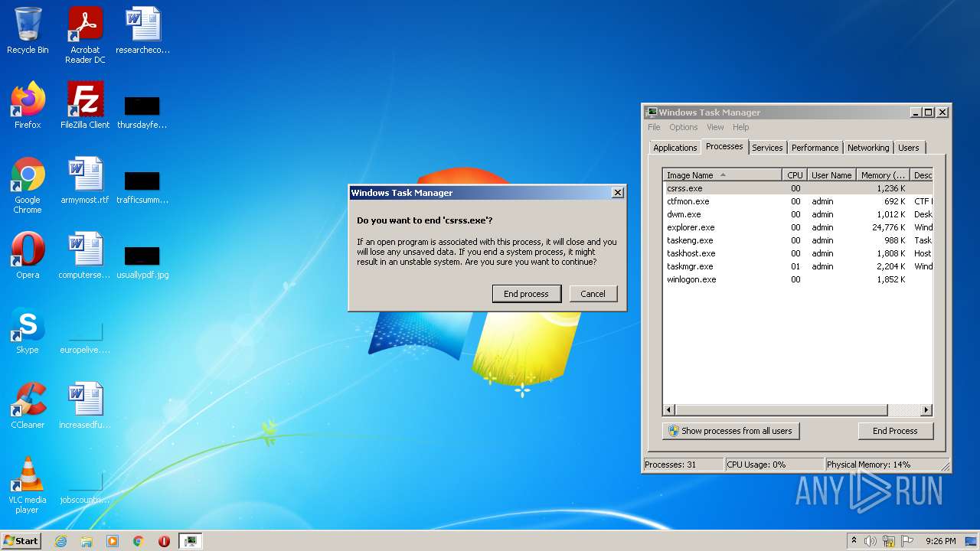Switch to the Services tab
Image resolution: width=980 pixels, height=551 pixels.
click(x=767, y=148)
